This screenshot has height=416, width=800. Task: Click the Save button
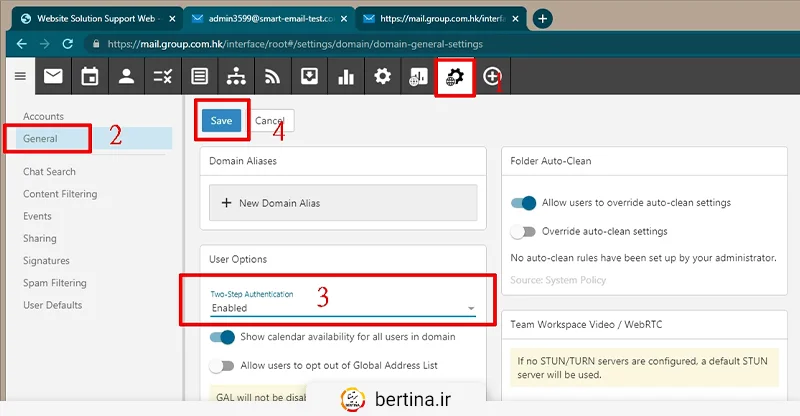tap(221, 120)
